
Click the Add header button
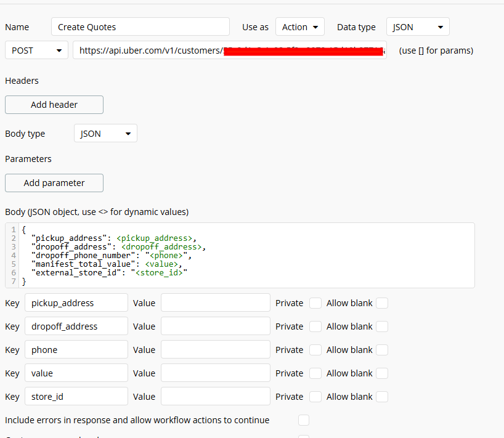click(x=54, y=105)
